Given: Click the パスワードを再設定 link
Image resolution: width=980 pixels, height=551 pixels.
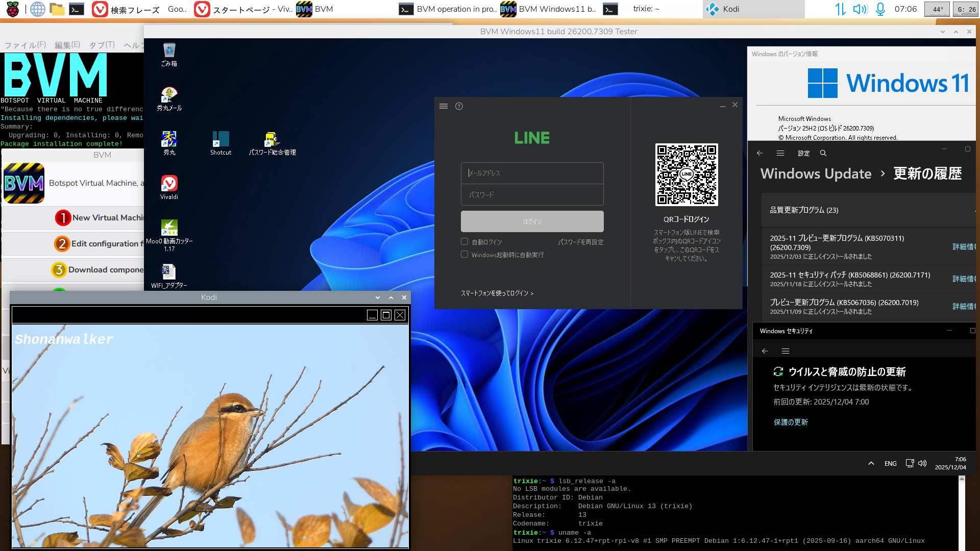Looking at the screenshot, I should click(580, 242).
